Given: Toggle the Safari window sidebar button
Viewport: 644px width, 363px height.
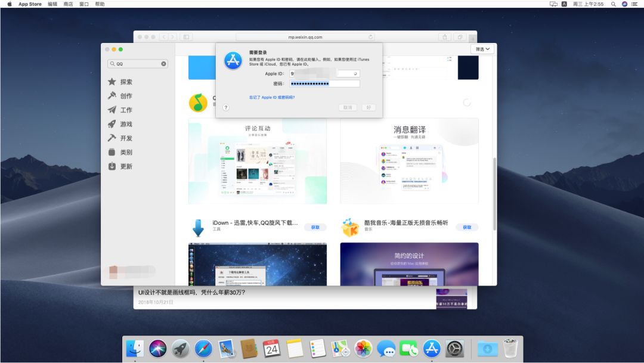Looking at the screenshot, I should [x=186, y=37].
